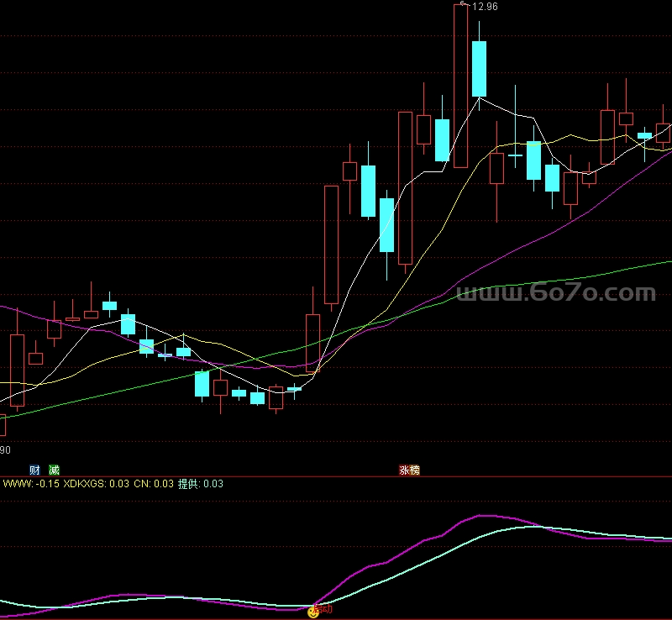The height and width of the screenshot is (620, 672).
Task: Select the red breakout candle above the 启动 signal
Action: coord(312,343)
